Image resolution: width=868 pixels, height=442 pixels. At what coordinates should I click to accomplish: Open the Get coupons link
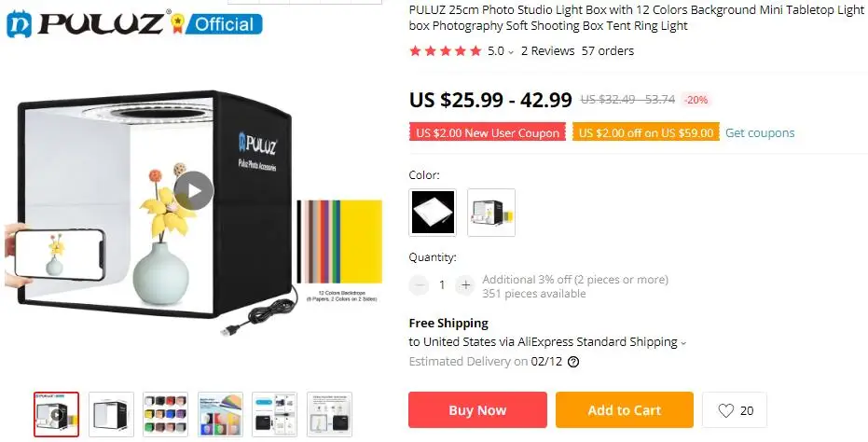[x=760, y=133]
